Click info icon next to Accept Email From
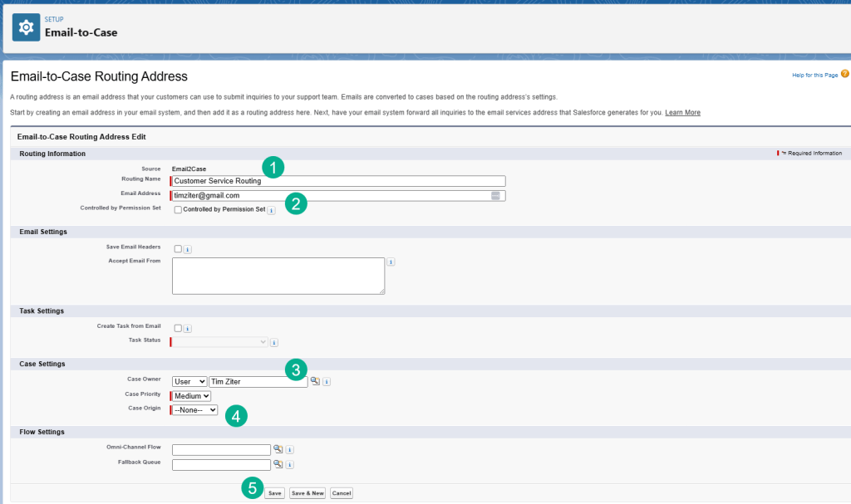This screenshot has height=504, width=851. click(391, 262)
